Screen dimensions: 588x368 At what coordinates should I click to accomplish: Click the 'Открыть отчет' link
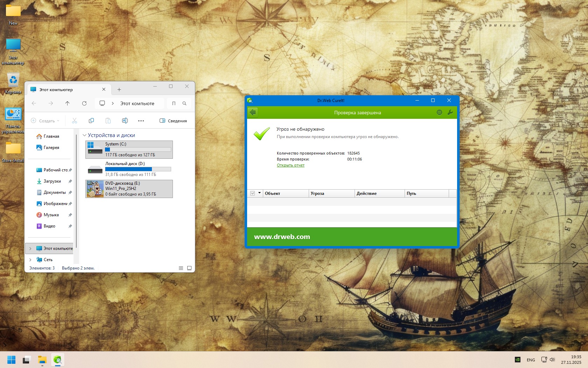(290, 165)
